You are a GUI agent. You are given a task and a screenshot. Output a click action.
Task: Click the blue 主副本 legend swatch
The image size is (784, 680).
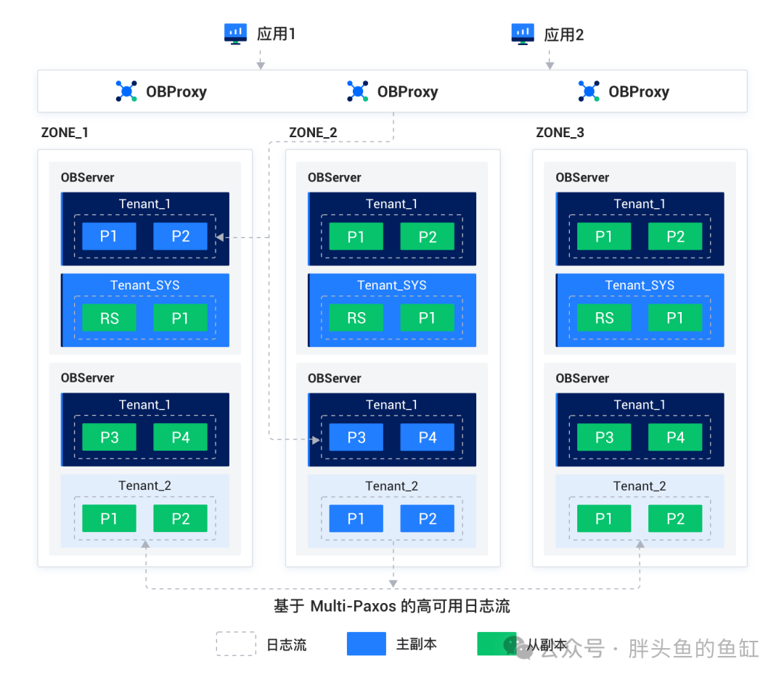click(x=367, y=644)
